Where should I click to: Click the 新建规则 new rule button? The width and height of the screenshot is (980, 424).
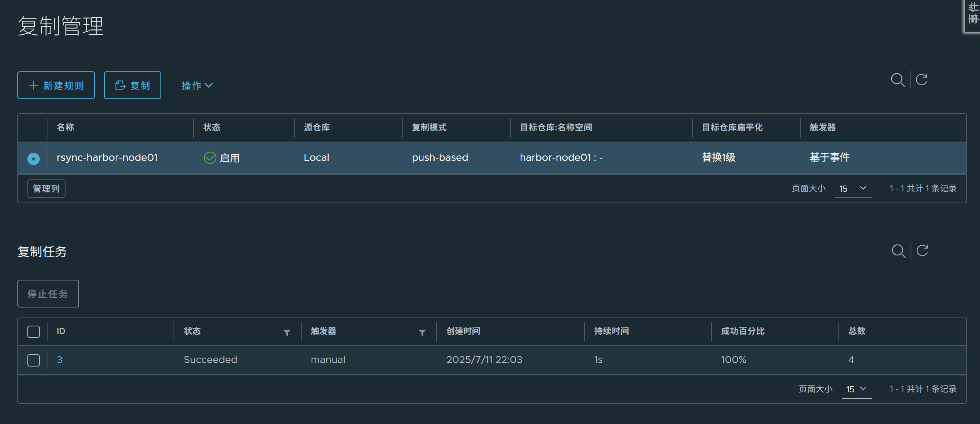click(56, 85)
